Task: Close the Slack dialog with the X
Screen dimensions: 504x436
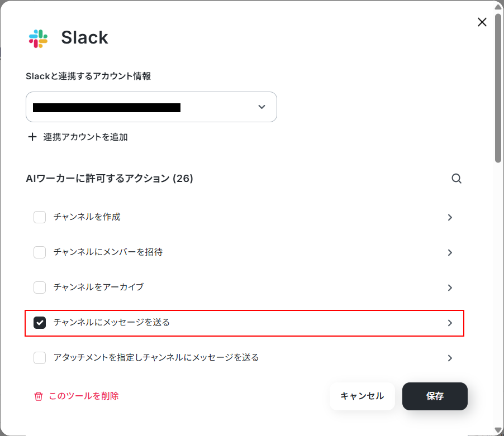Action: pyautogui.click(x=482, y=22)
